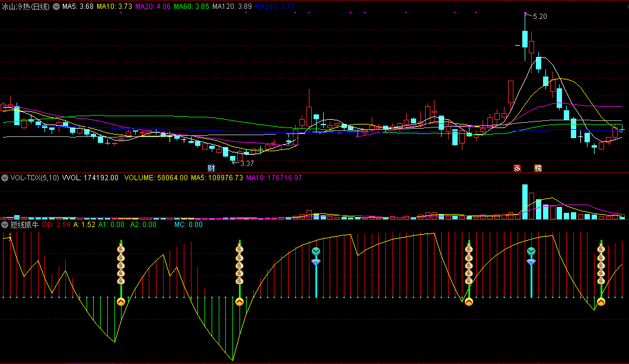The image size is (629, 364).
Task: Click the tallest cyan volume bar
Action: tap(525, 202)
